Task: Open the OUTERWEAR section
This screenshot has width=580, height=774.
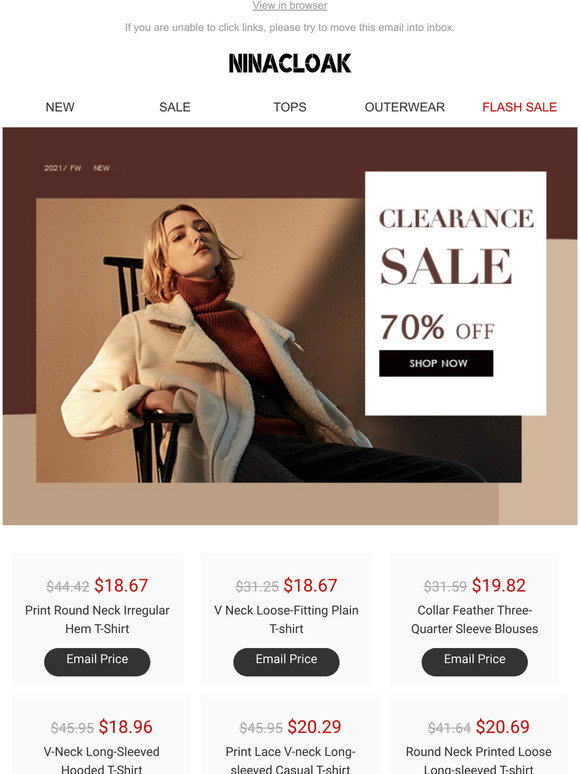Action: pos(405,107)
